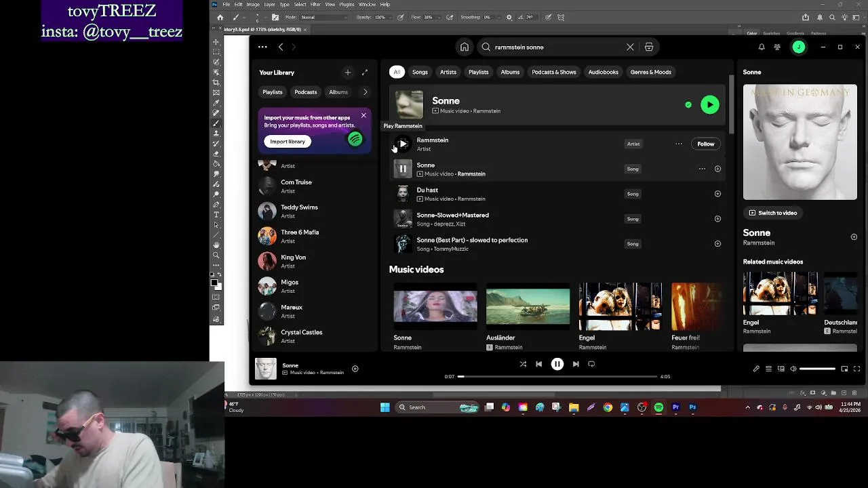Click Switch to video button
The width and height of the screenshot is (868, 488).
772,213
